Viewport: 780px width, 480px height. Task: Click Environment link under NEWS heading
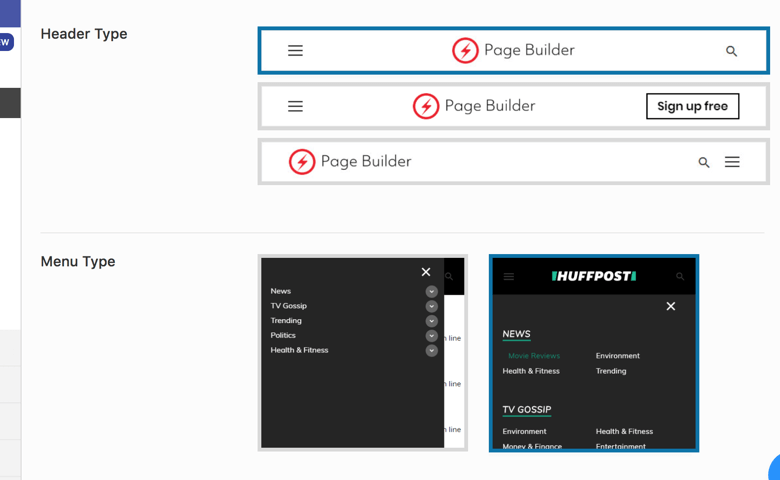pyautogui.click(x=618, y=356)
